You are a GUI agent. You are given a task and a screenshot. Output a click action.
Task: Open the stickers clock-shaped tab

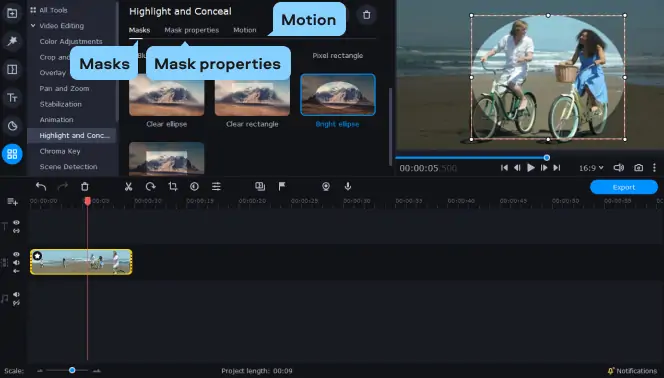(12, 126)
